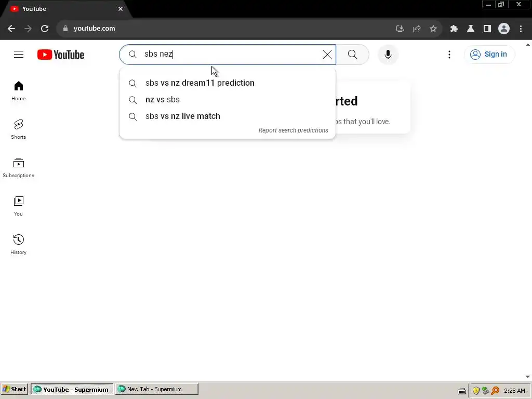Select suggestion 'sbs vs nz dream11 prediction'
Image resolution: width=532 pixels, height=399 pixels.
(x=228, y=83)
